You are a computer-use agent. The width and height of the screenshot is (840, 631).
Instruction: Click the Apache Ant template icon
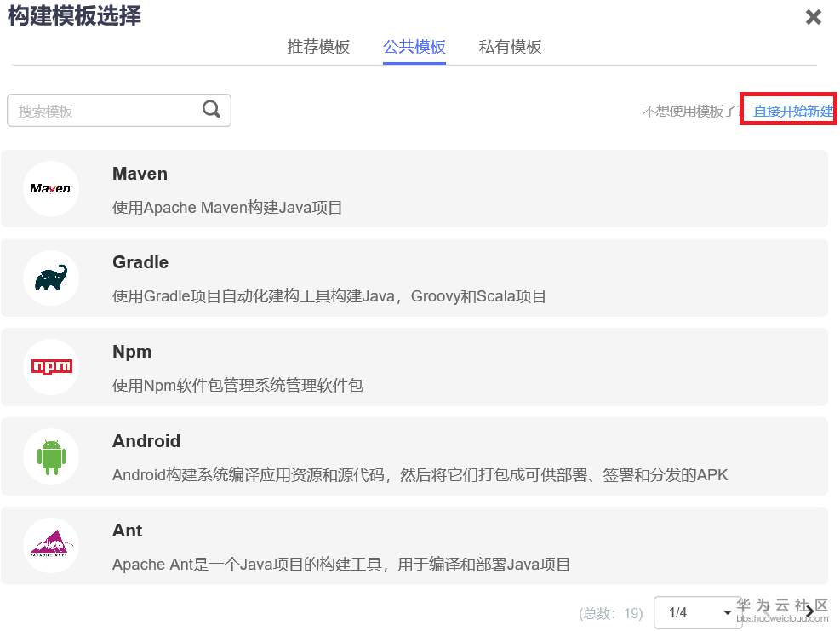point(50,545)
